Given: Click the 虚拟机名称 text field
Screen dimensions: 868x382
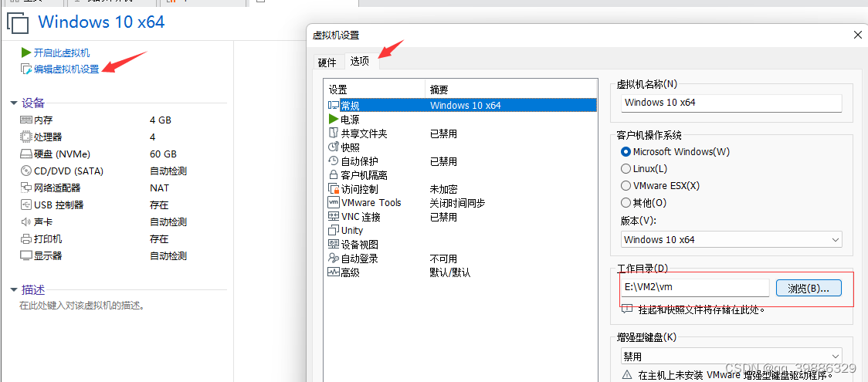Looking at the screenshot, I should point(731,103).
